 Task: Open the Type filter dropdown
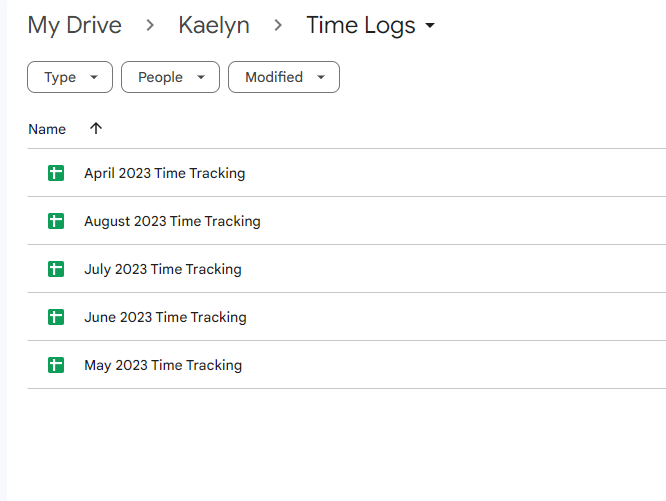tap(69, 77)
